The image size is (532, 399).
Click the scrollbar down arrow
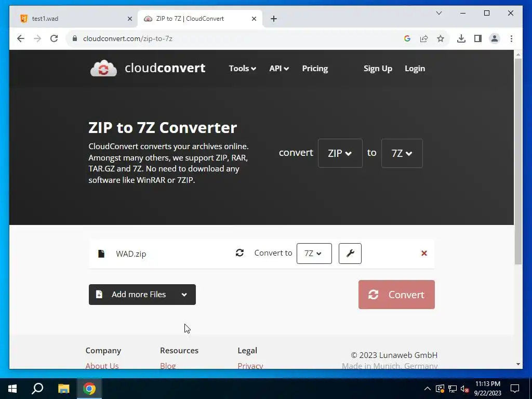point(518,364)
